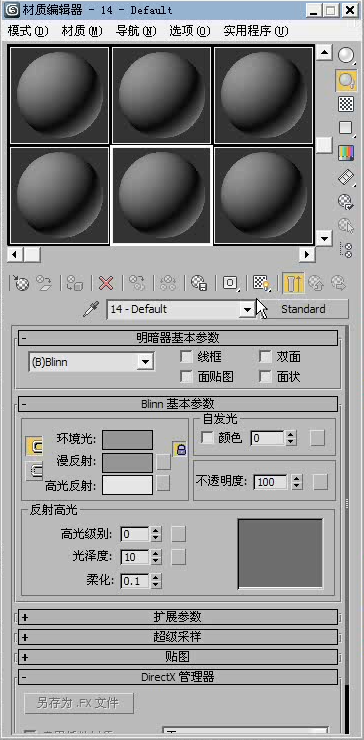Toggle the upper ambient-diffuse color lock button
364x740 pixels.
(34, 446)
